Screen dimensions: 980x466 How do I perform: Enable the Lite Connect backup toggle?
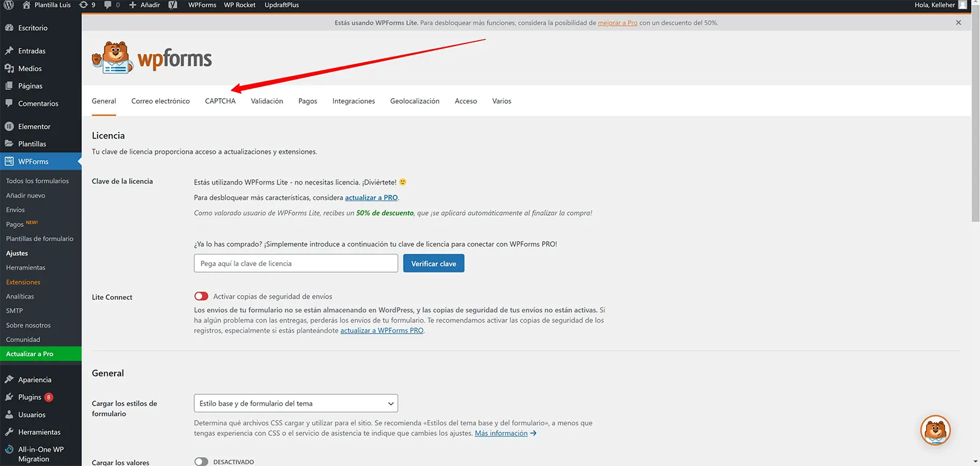[x=201, y=296]
